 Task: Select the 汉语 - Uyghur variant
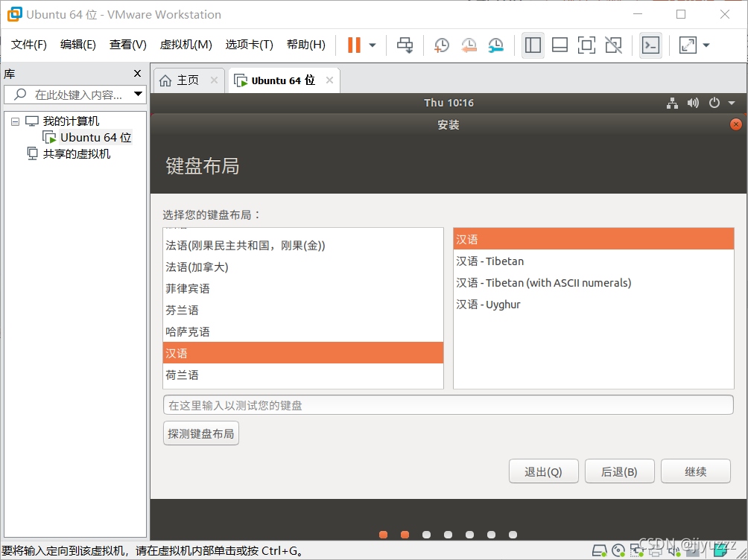[594, 305]
